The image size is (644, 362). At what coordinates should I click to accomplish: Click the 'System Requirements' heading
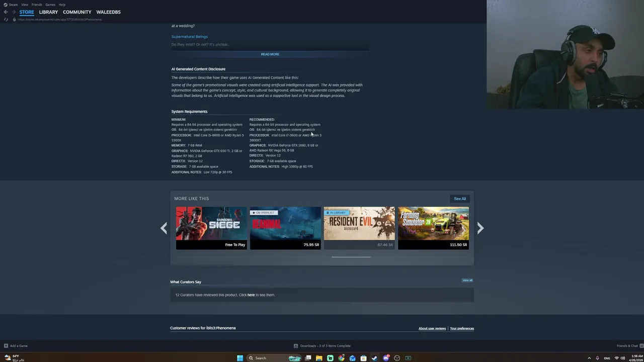click(x=189, y=112)
